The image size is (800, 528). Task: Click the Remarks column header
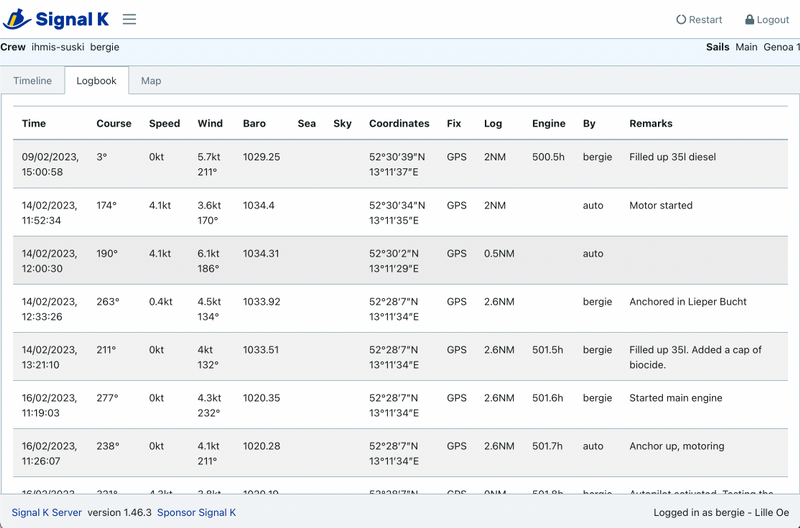[x=650, y=124]
